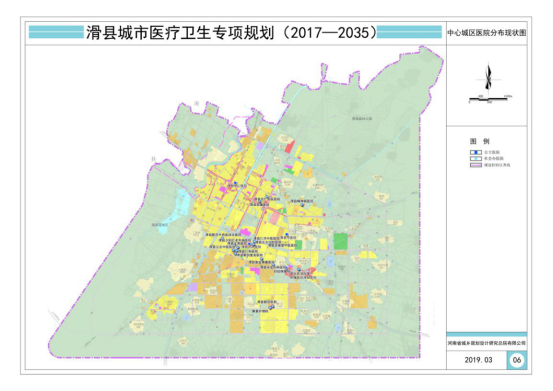The width and height of the screenshot is (553, 391).
Task: Click the design institute company name footer
Action: (x=487, y=343)
